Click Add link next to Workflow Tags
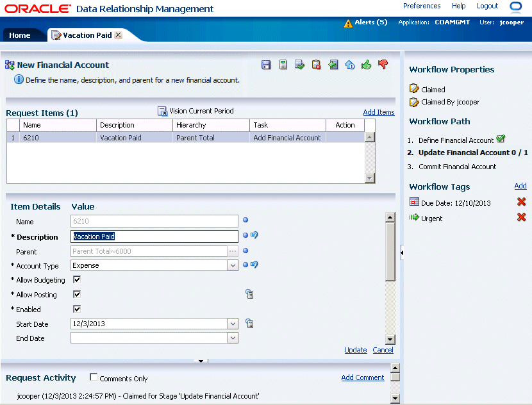 point(520,186)
